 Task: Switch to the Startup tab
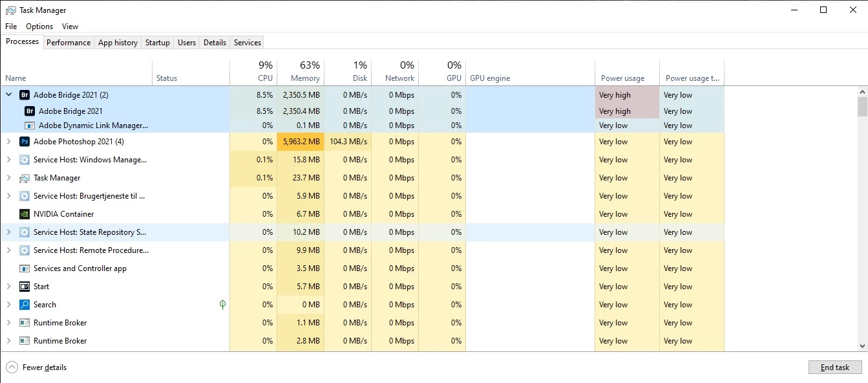[158, 42]
